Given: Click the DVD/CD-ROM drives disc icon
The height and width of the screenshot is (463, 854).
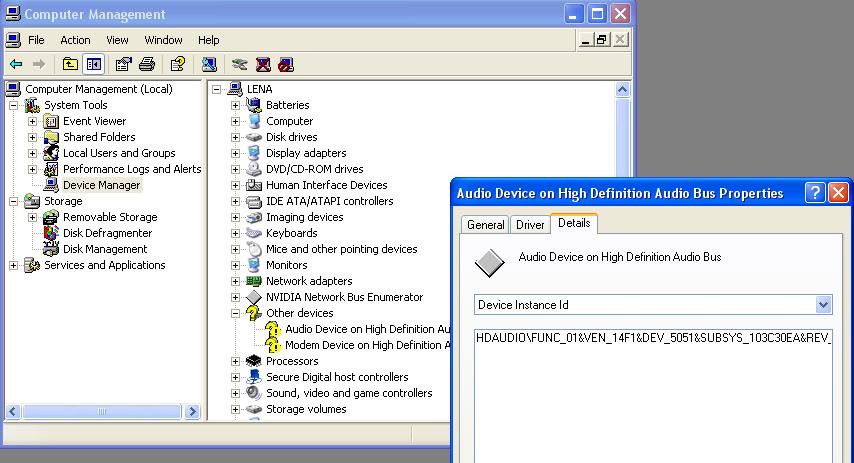Looking at the screenshot, I should [x=254, y=169].
